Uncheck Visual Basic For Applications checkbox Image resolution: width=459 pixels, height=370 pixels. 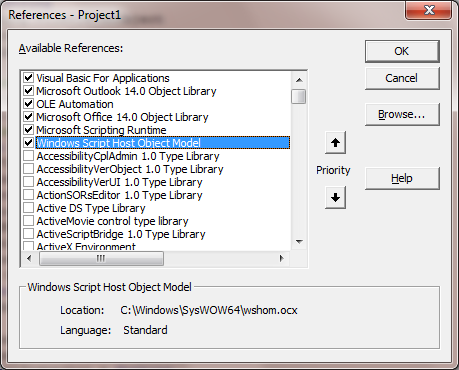(29, 78)
